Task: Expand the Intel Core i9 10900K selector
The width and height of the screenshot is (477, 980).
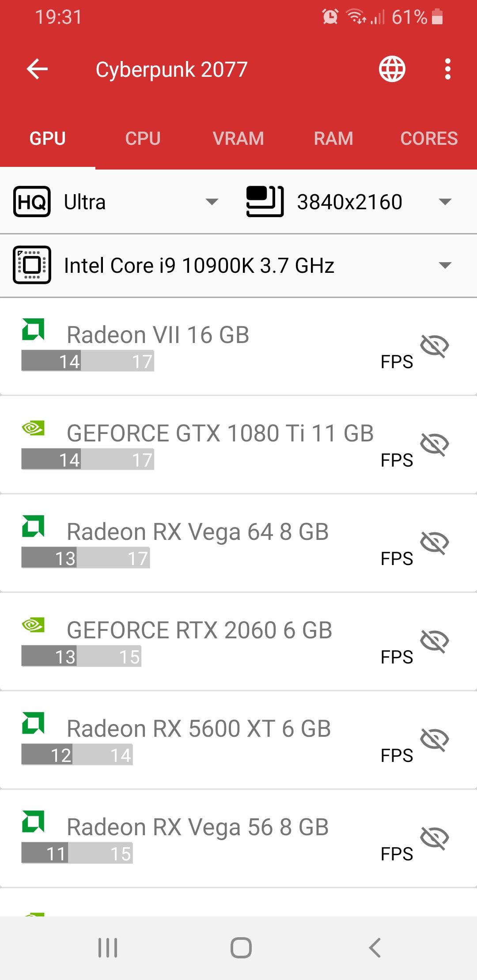Action: point(238,265)
